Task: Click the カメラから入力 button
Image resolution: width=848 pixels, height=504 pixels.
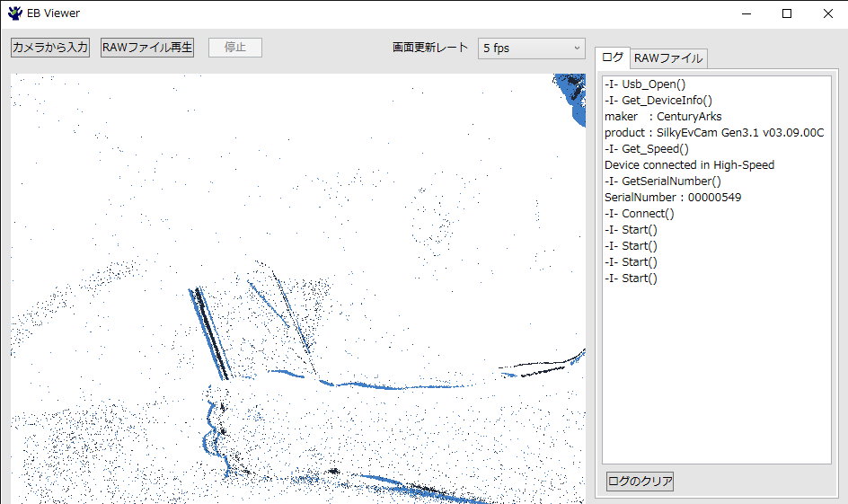Action: [x=50, y=48]
